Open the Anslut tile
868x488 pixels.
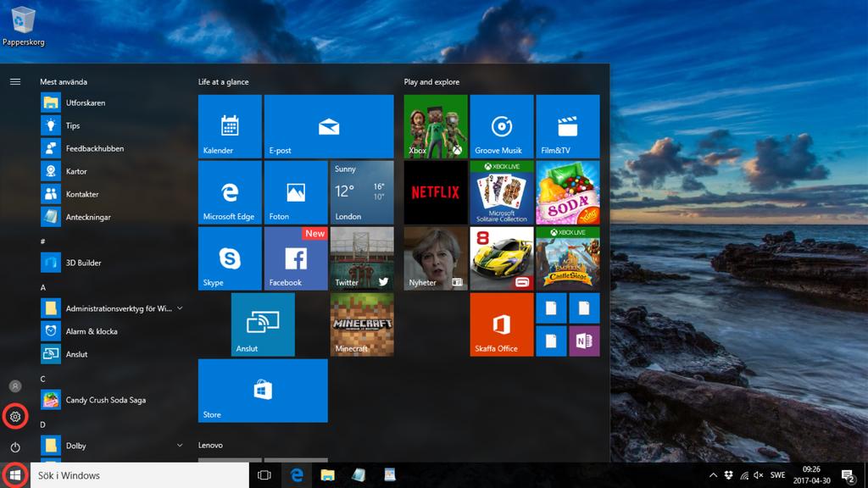click(x=263, y=324)
